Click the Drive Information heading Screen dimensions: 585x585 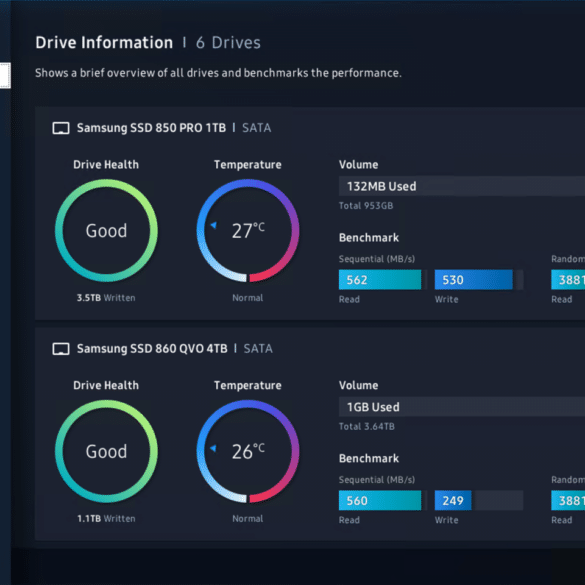[x=104, y=43]
